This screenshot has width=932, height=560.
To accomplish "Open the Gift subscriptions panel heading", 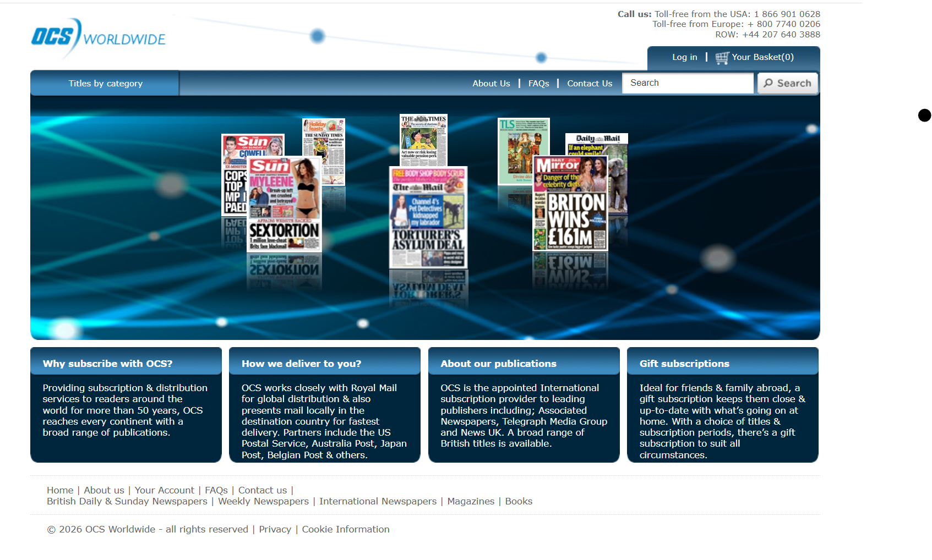I will pos(684,364).
